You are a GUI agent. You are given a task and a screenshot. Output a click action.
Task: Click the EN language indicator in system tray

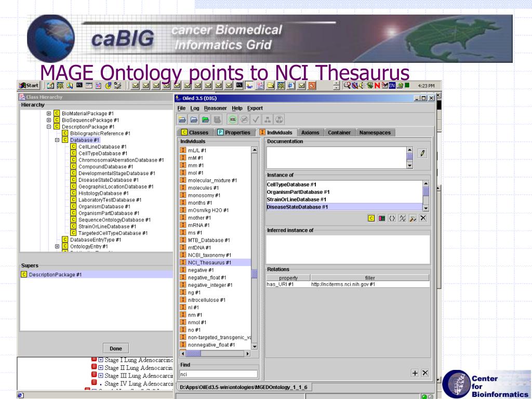point(392,86)
